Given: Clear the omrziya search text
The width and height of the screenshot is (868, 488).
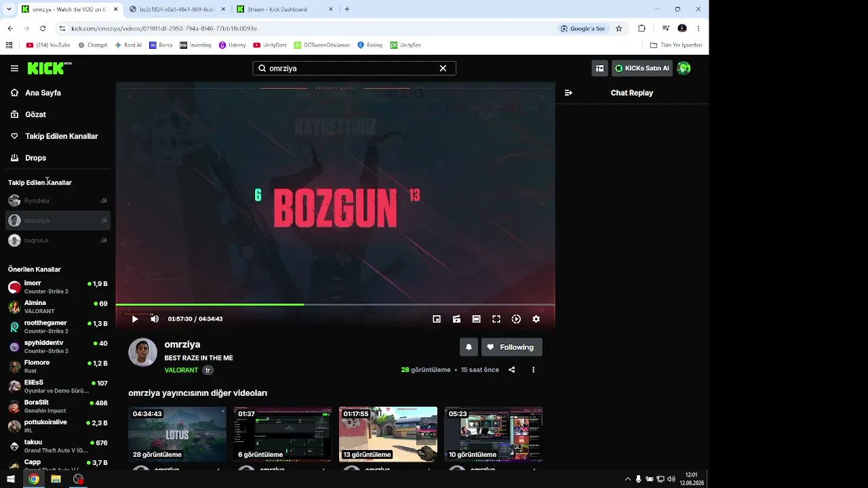Looking at the screenshot, I should pyautogui.click(x=443, y=68).
